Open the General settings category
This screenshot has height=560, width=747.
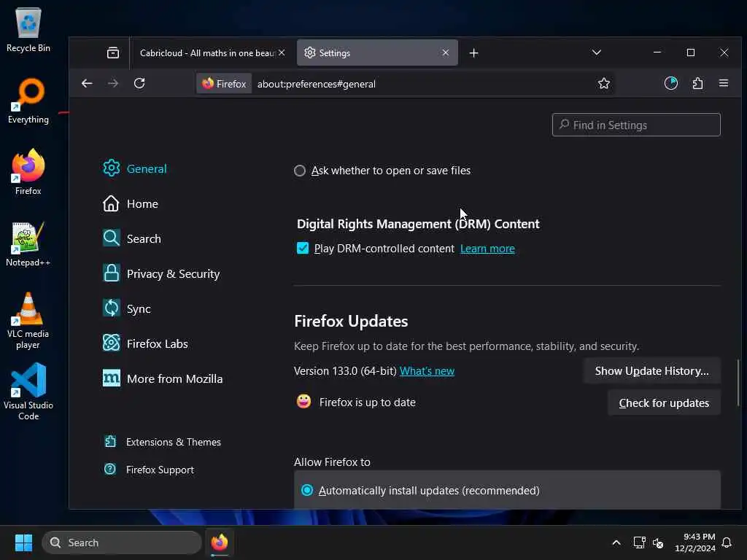pyautogui.click(x=135, y=168)
